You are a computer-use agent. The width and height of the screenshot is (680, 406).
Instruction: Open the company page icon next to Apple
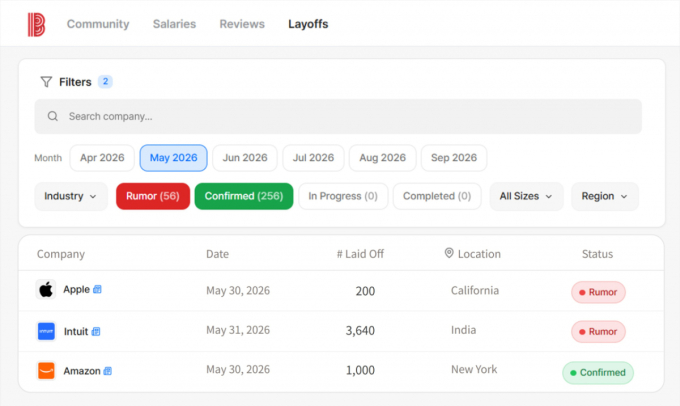pyautogui.click(x=97, y=289)
